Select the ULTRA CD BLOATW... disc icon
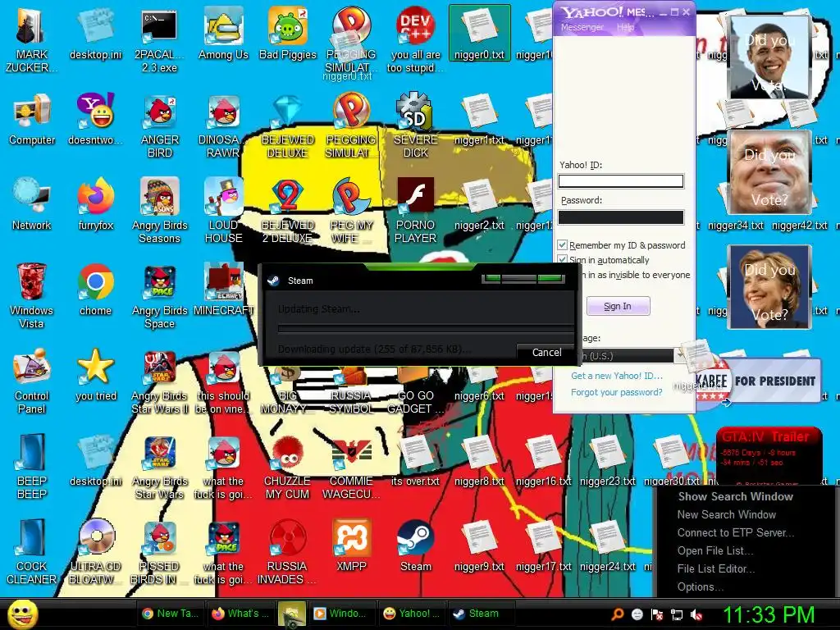This screenshot has width=840, height=630. (x=96, y=552)
